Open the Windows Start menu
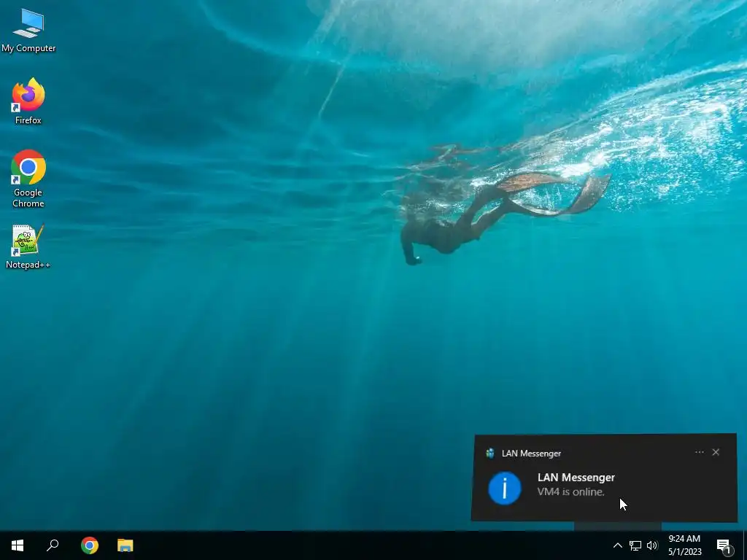 [x=18, y=545]
